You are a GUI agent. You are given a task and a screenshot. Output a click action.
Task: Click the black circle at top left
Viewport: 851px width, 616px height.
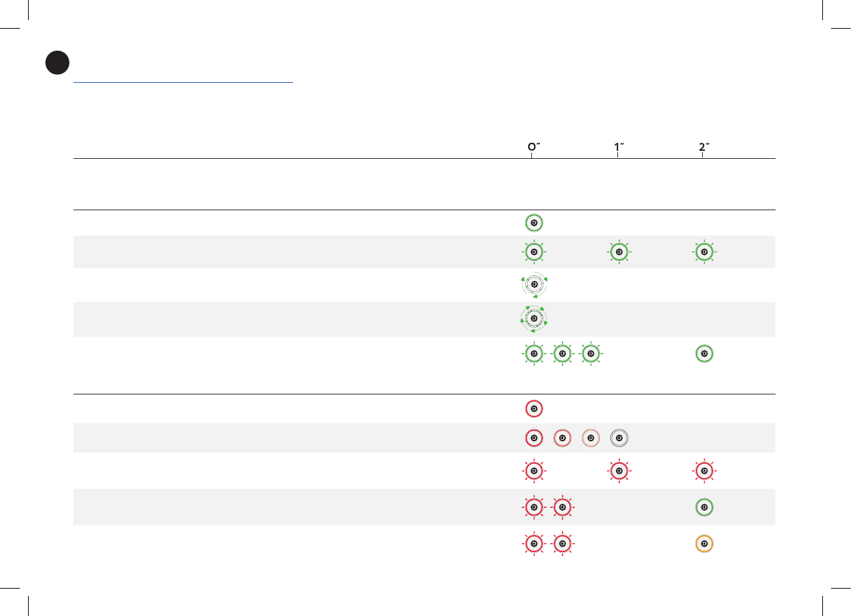point(57,62)
